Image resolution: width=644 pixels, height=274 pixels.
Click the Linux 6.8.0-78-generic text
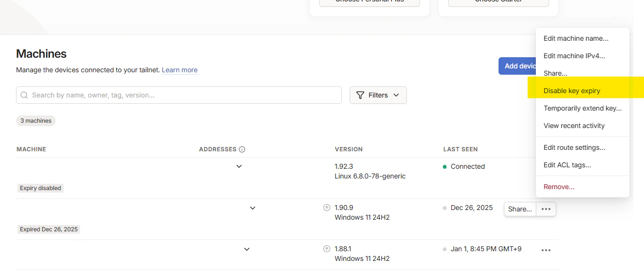(x=370, y=176)
